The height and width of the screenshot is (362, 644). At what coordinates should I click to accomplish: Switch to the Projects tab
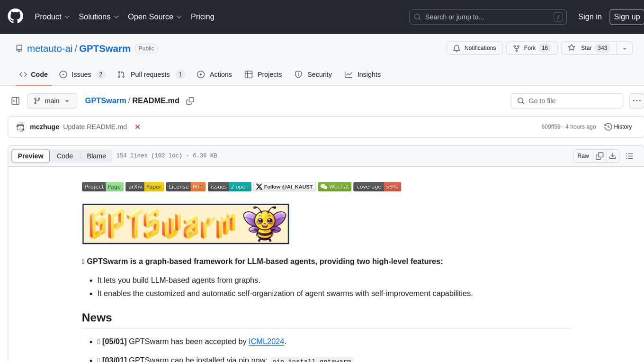click(x=263, y=74)
